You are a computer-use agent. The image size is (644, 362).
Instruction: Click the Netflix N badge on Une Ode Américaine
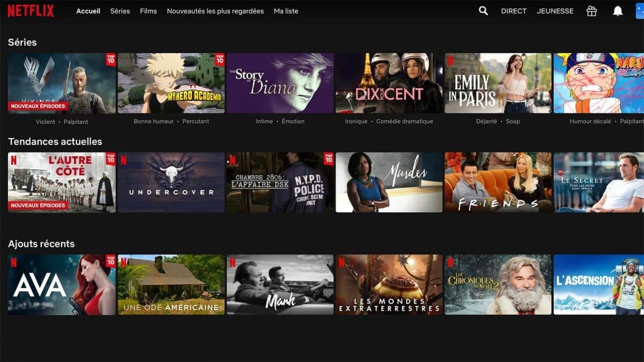pos(123,262)
